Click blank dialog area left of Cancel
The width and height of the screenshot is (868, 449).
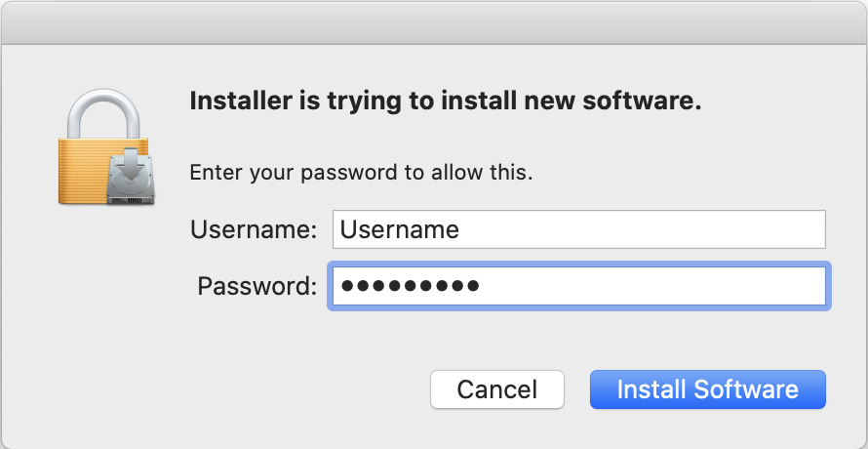point(244,389)
